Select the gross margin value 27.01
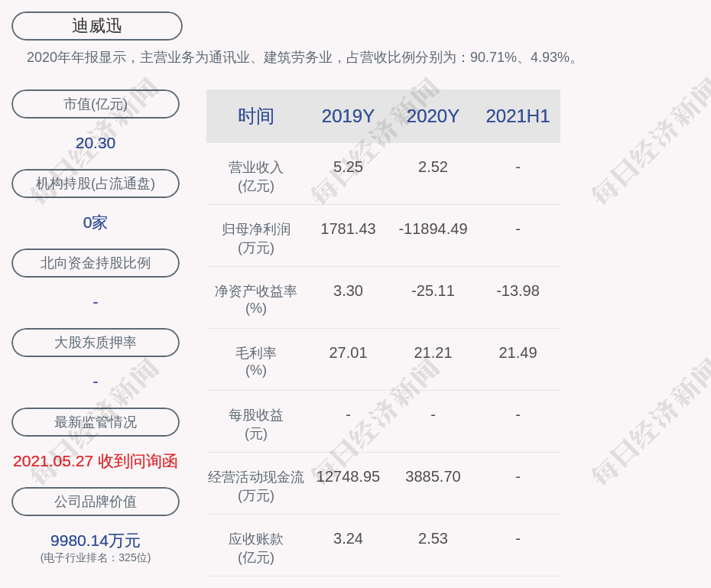The image size is (711, 588). (348, 352)
